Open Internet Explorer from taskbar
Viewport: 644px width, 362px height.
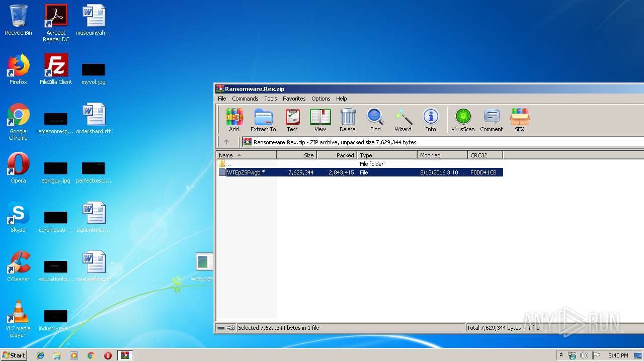[40, 355]
